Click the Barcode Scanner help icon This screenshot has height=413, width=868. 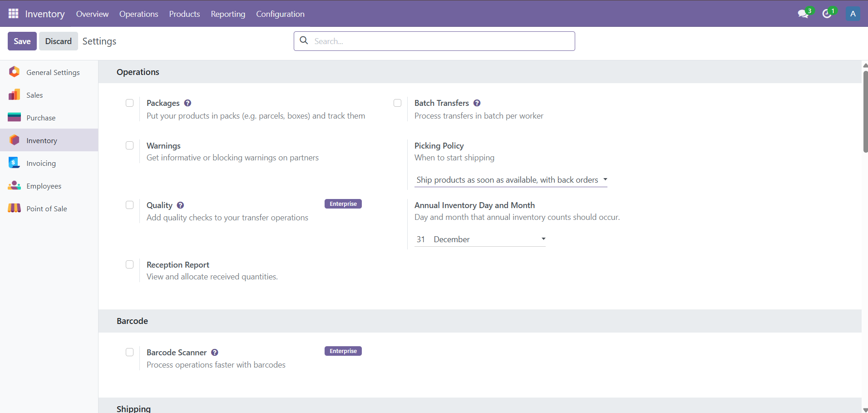point(215,353)
